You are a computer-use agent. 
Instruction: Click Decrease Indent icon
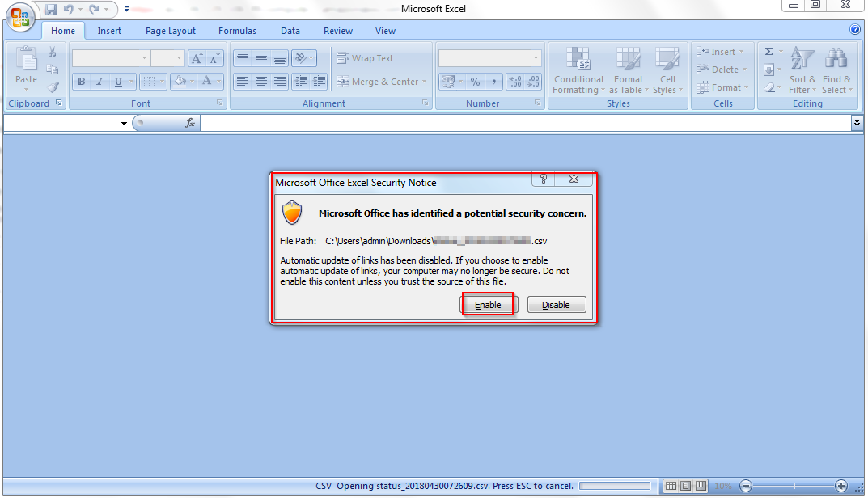301,82
